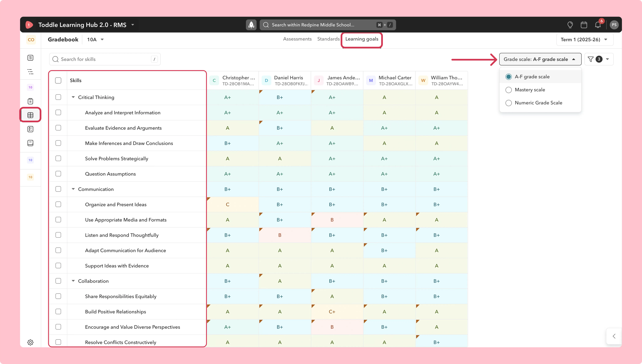Click the Search for skills field
642x364 pixels.
point(105,59)
